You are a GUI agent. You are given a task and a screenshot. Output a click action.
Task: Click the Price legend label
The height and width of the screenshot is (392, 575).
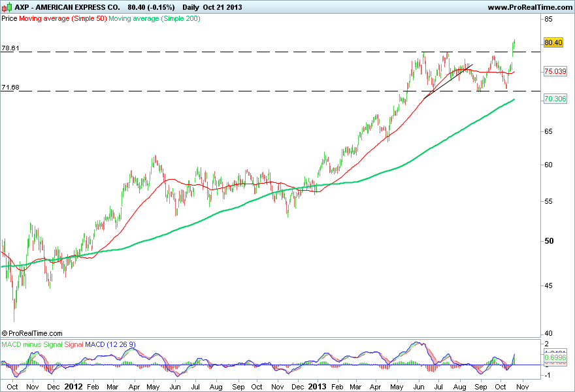[x=9, y=18]
